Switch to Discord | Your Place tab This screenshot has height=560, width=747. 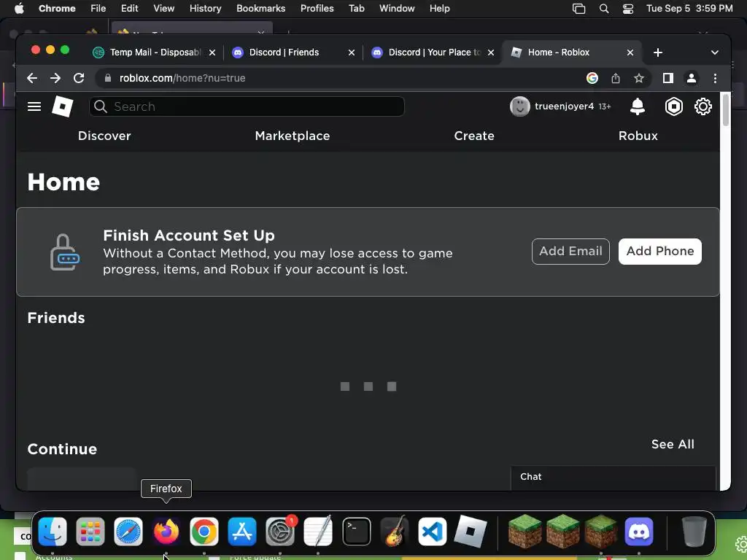coord(432,52)
